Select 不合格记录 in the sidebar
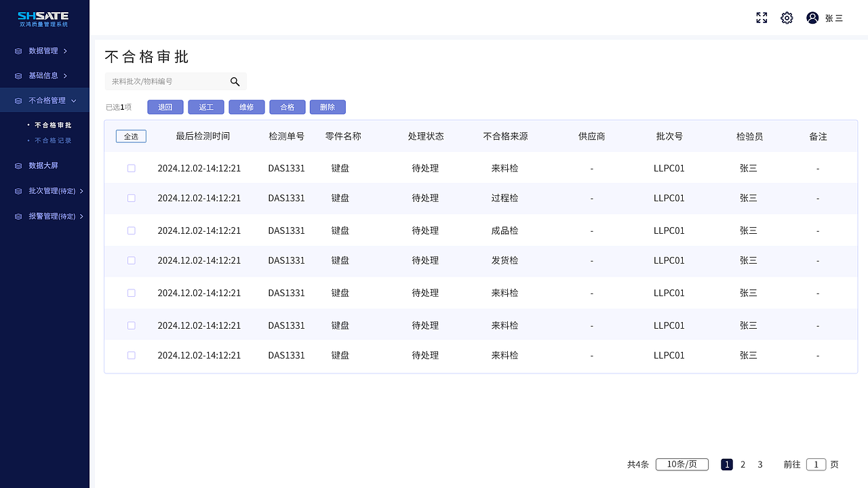This screenshot has height=488, width=868. [x=52, y=140]
